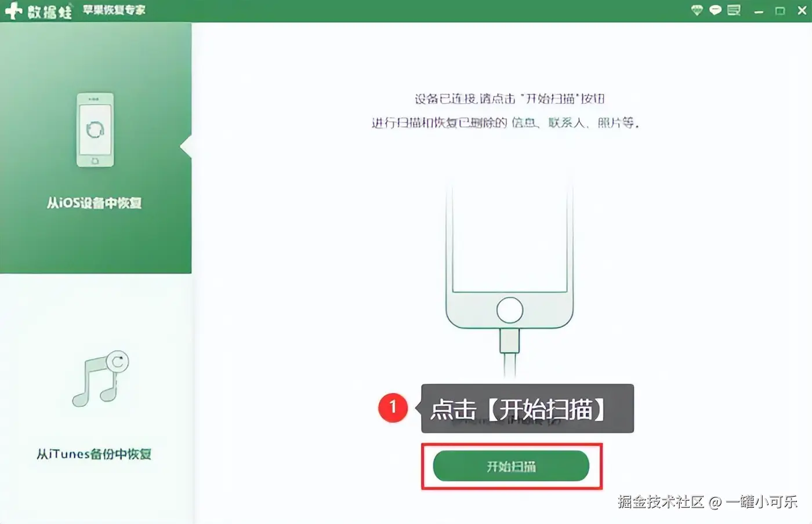Click the diamond VIP icon in title bar
The width and height of the screenshot is (812, 524).
[x=697, y=10]
